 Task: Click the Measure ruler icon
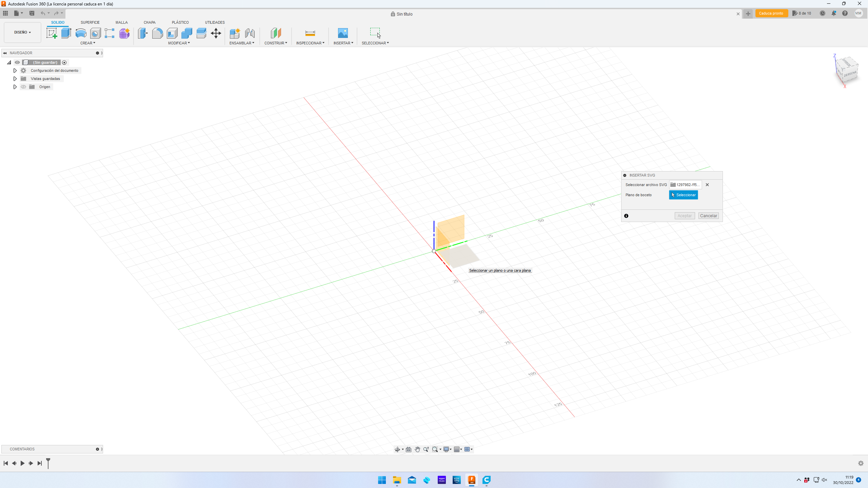pyautogui.click(x=310, y=33)
